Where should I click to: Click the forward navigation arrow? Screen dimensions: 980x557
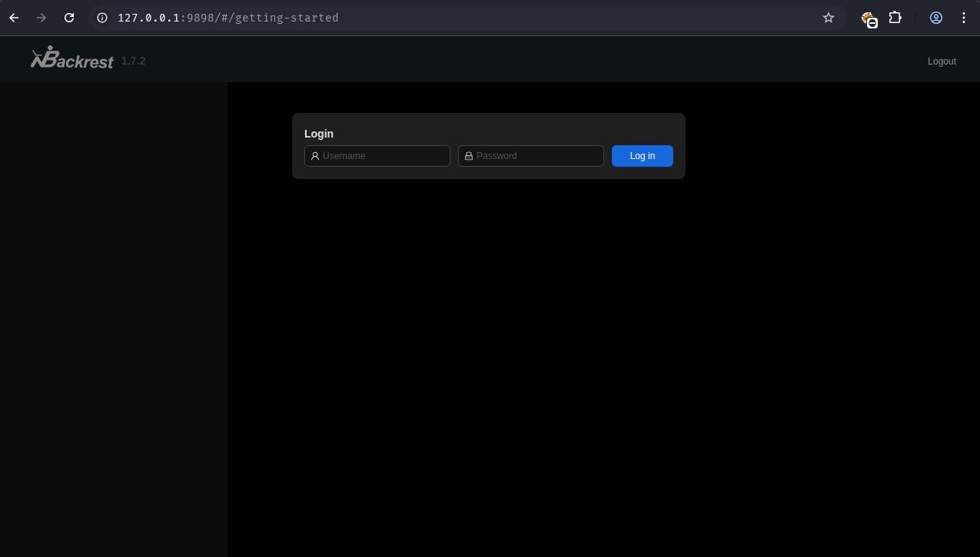pyautogui.click(x=42, y=18)
